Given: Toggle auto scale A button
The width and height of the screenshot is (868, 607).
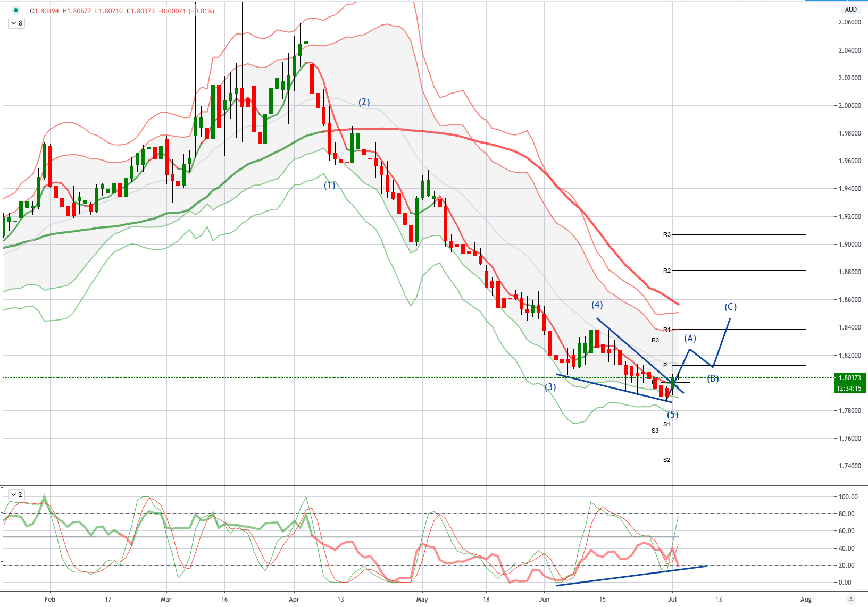Looking at the screenshot, I should [850, 600].
